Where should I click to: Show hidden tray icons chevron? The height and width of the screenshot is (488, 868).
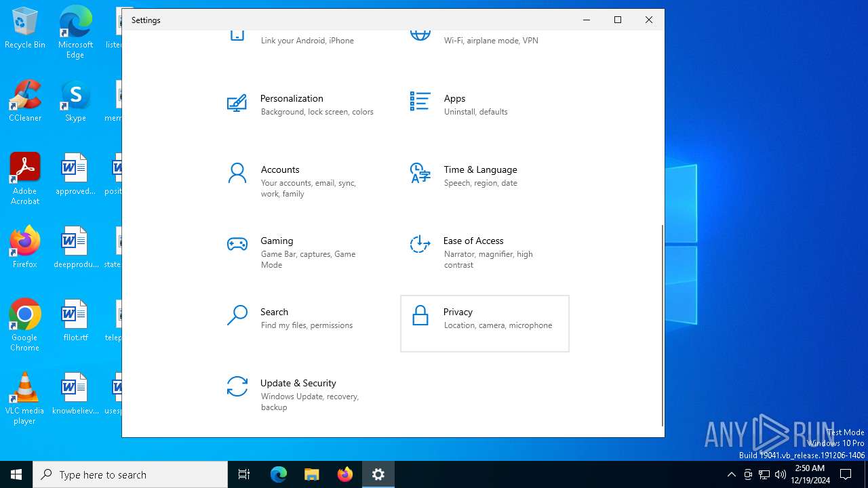[731, 474]
